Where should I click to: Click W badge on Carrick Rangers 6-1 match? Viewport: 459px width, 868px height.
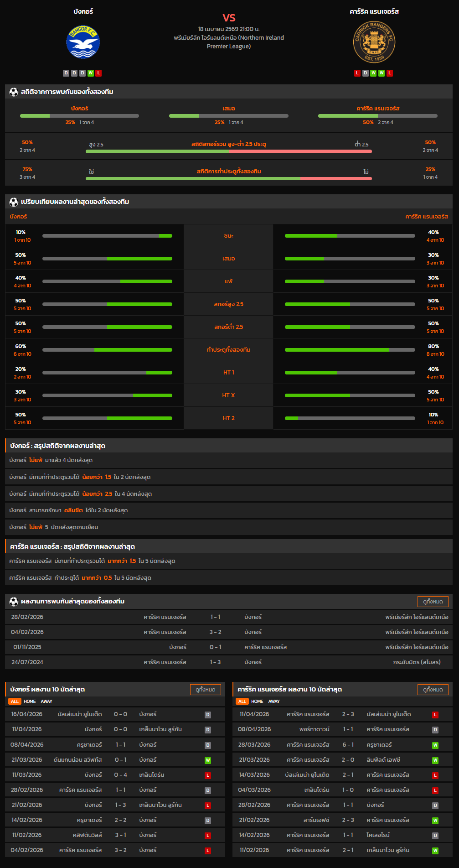pos(435,745)
